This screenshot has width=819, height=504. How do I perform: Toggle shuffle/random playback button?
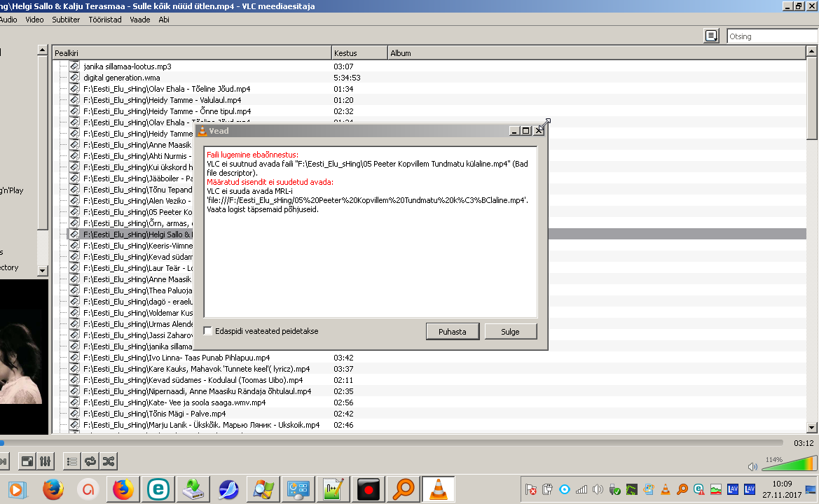coord(108,461)
